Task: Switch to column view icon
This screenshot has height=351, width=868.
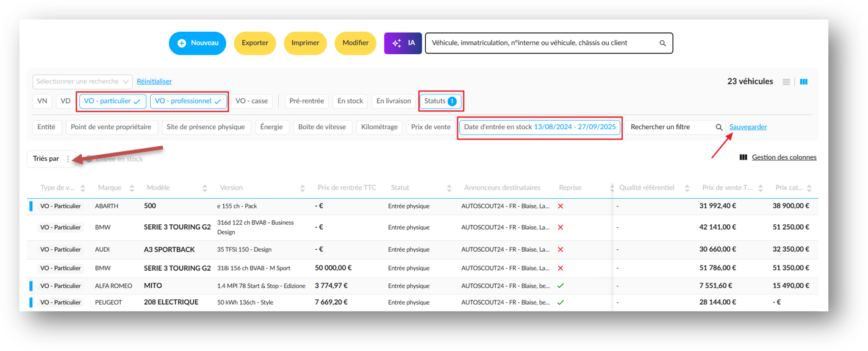Action: coord(804,82)
